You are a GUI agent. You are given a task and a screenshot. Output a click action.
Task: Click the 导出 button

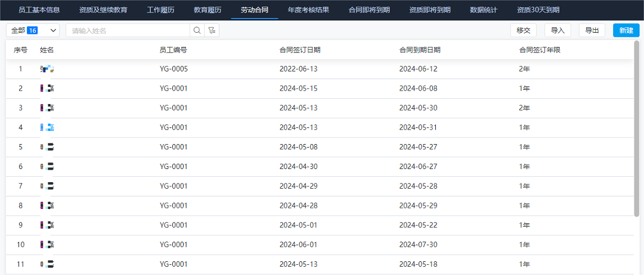point(592,30)
